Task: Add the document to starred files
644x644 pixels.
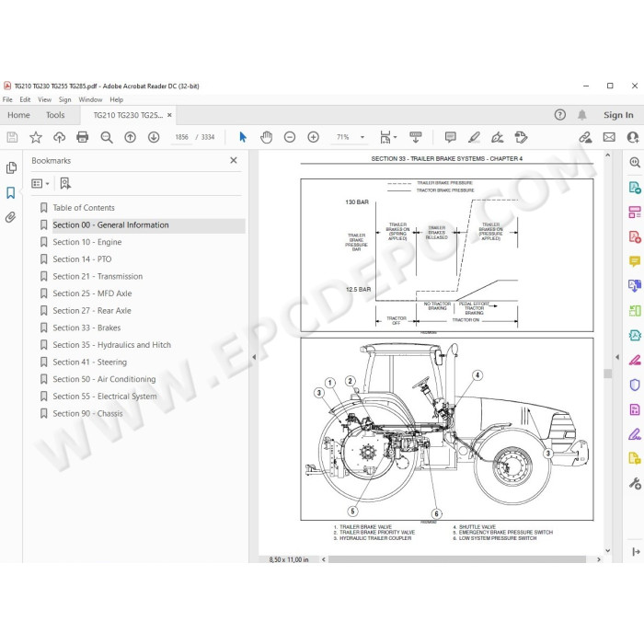Action: click(36, 137)
